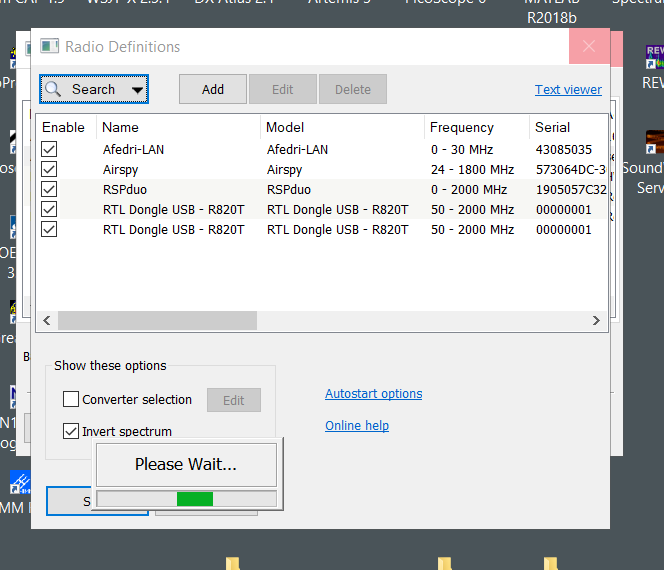Sort list by the Frequency column header
Viewport: 664px width, 570px height.
[461, 127]
